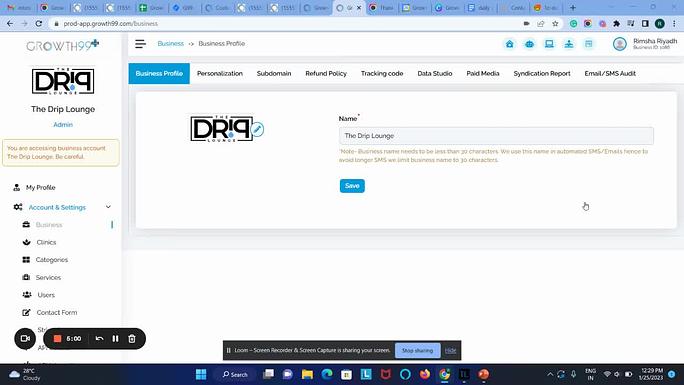Switch to the Subdomain tab
The image size is (684, 385).
(274, 73)
